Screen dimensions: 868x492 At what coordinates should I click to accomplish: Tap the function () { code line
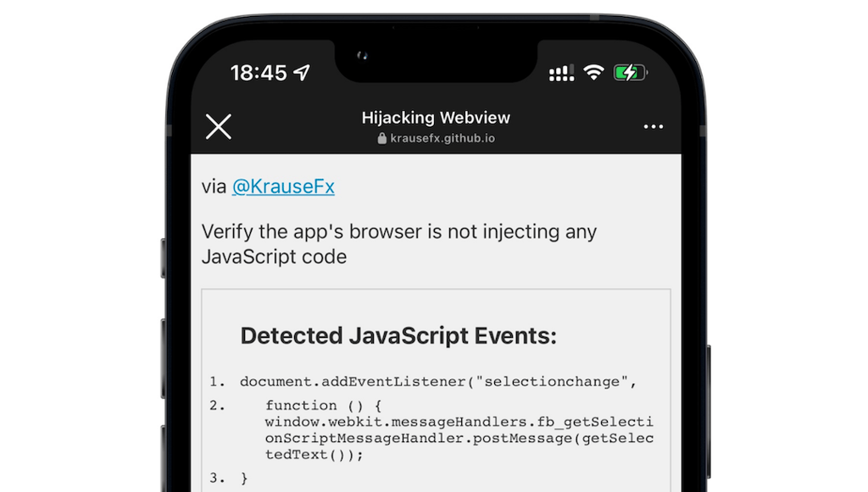pos(323,406)
